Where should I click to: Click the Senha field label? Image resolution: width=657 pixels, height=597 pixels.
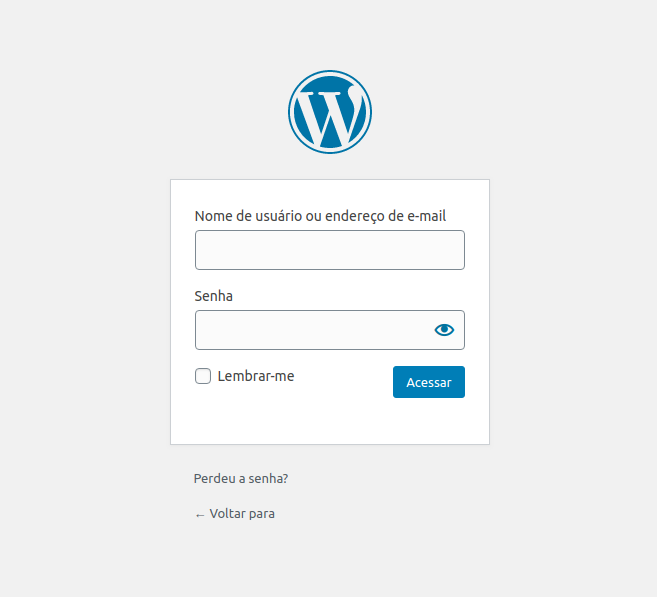coord(214,296)
